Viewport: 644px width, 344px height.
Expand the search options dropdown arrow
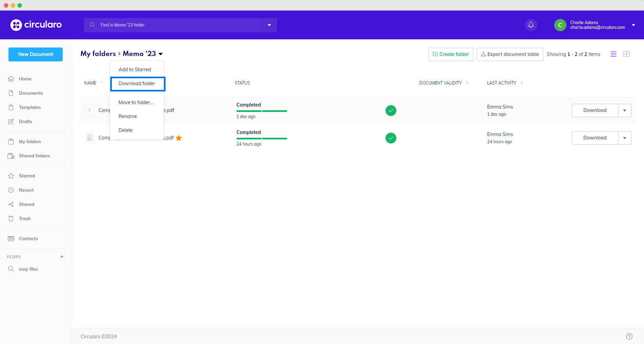[x=269, y=25]
